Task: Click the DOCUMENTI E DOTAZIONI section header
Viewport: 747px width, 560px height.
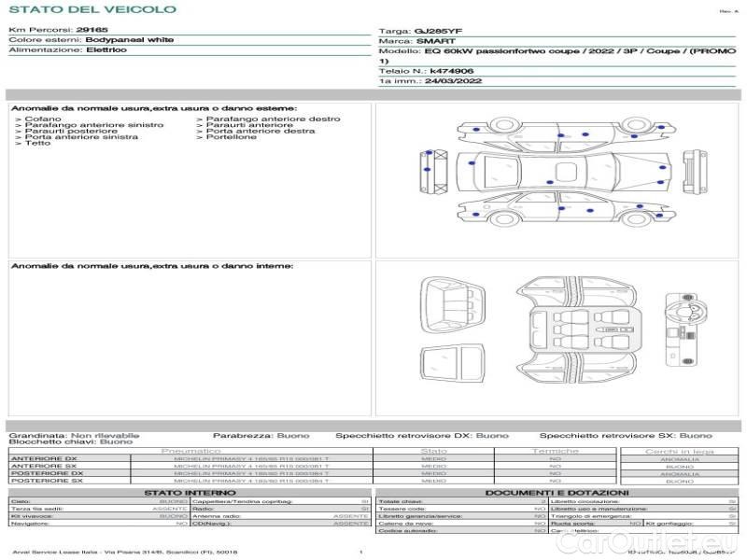Action: click(557, 493)
